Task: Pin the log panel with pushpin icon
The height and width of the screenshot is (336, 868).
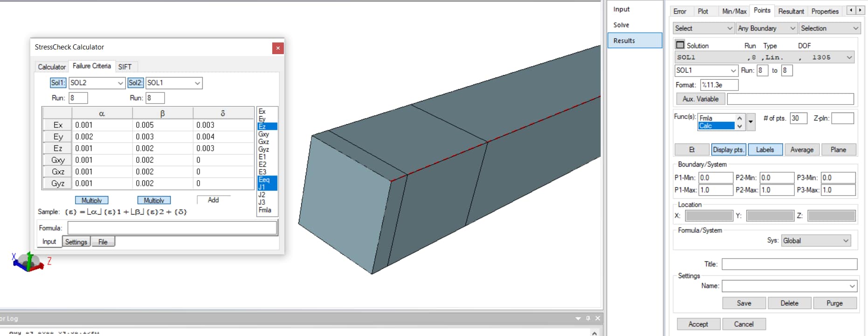Action: (x=588, y=318)
